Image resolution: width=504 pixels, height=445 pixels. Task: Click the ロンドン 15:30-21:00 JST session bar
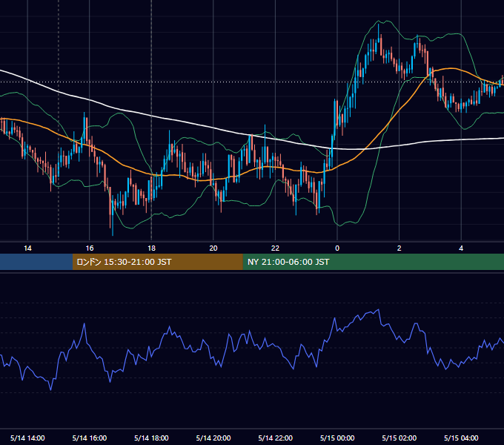click(x=157, y=262)
